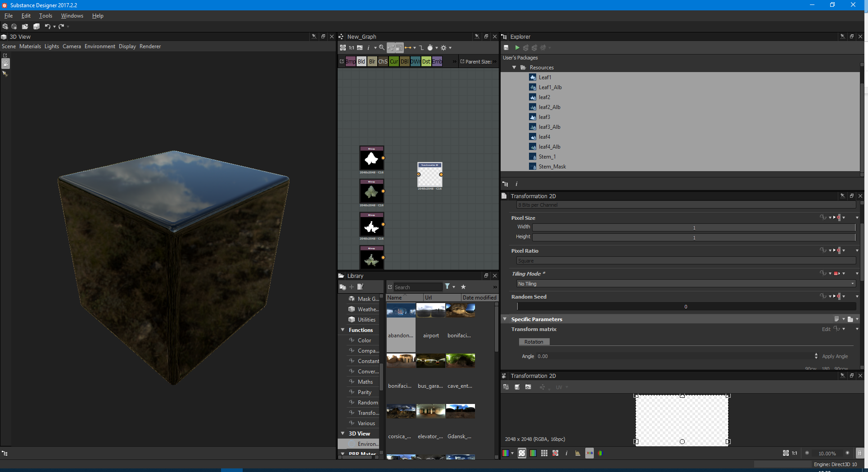This screenshot has width=868, height=472.
Task: Collapse the Resources folder in Explorer
Action: pos(514,68)
